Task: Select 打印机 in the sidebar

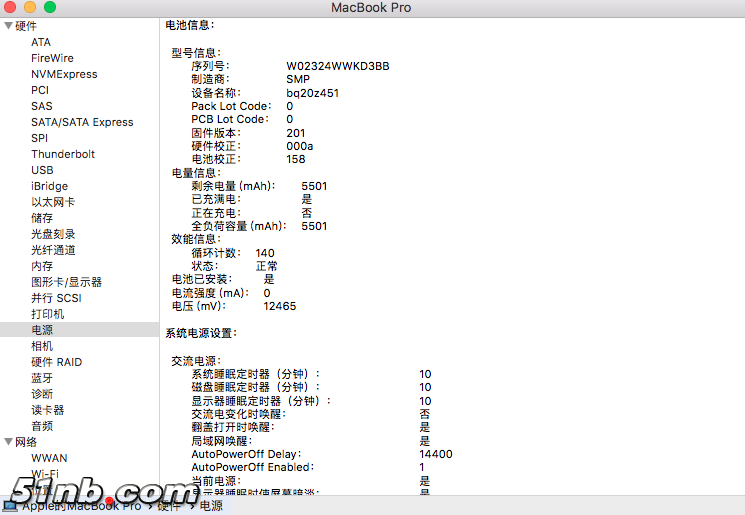Action: (48, 314)
